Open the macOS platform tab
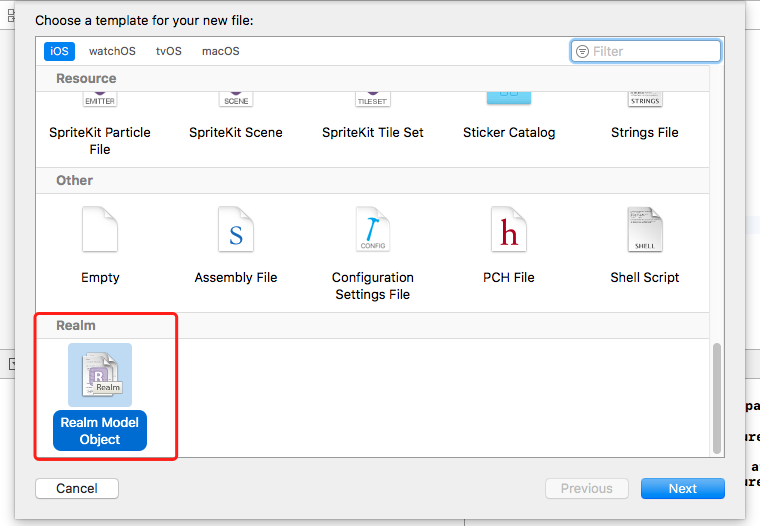 coord(221,51)
